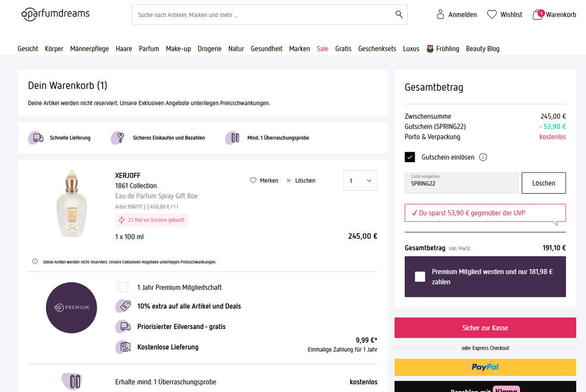Open the Männerpflege menu
The height and width of the screenshot is (392, 586).
click(x=89, y=49)
